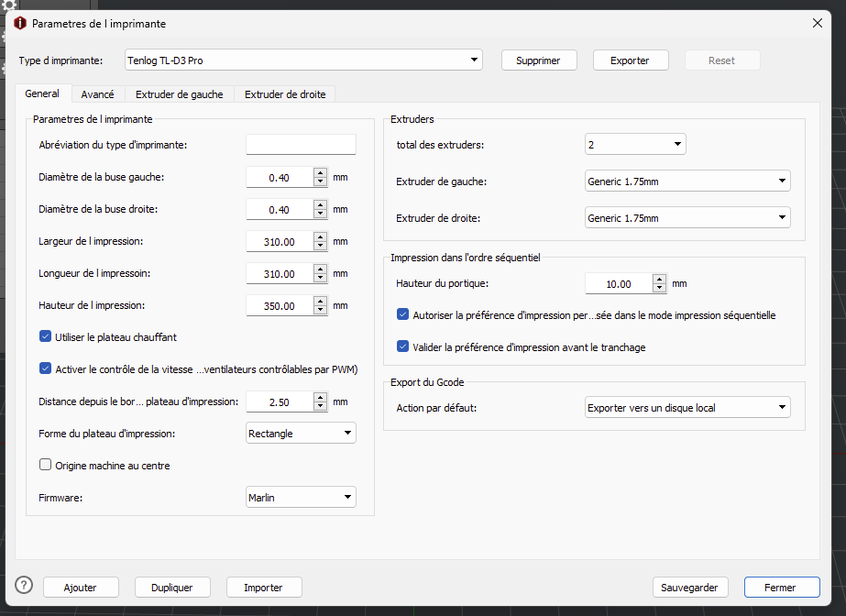Click the Sauvegarder button

(x=689, y=588)
